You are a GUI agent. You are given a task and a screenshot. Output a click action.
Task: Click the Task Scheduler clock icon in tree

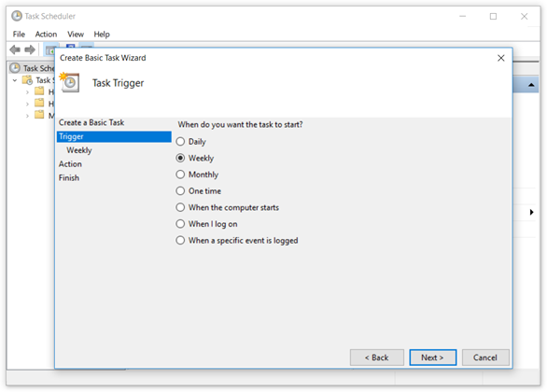(15, 68)
